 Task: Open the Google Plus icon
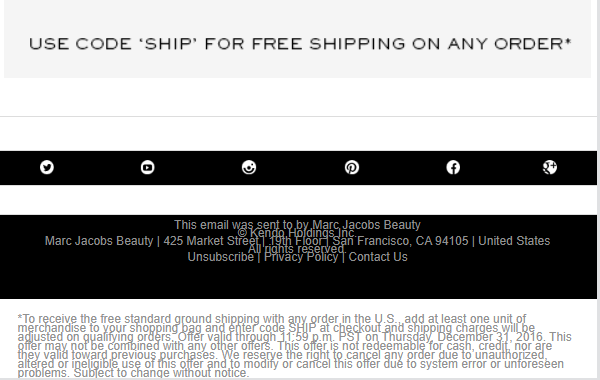(x=550, y=167)
